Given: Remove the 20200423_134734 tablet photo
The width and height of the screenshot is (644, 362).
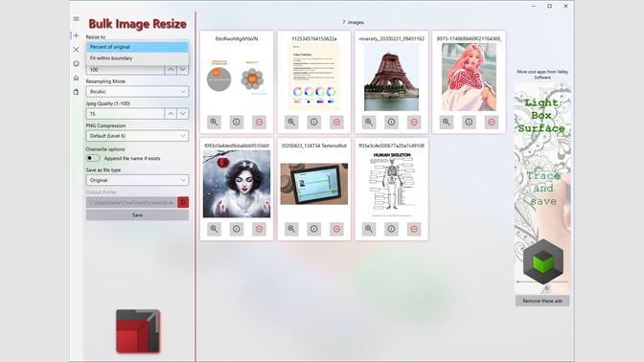Looking at the screenshot, I should 336,229.
